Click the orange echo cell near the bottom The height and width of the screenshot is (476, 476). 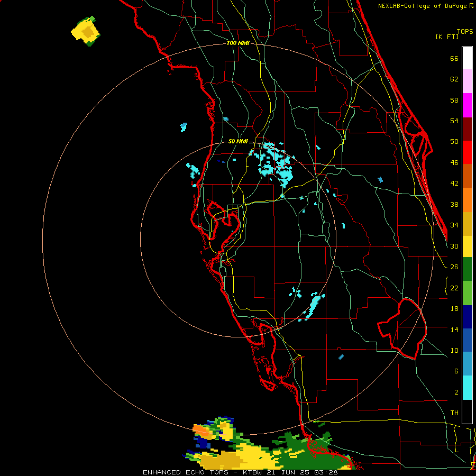point(203,430)
